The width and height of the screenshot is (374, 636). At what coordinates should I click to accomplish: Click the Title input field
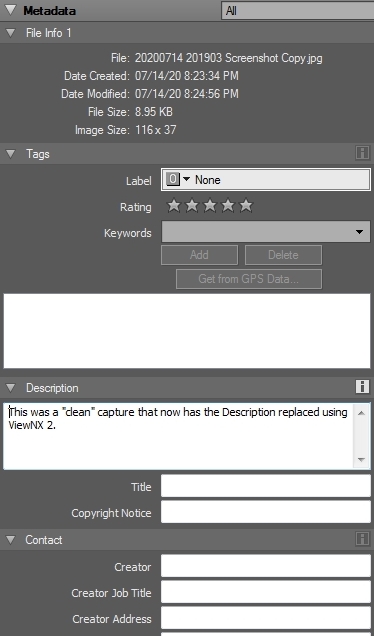click(266, 486)
